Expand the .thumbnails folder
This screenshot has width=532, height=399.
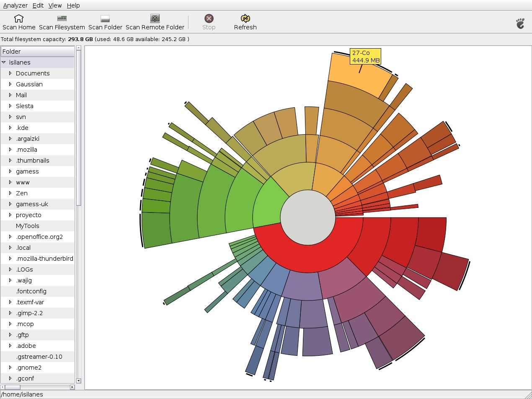[x=10, y=161]
